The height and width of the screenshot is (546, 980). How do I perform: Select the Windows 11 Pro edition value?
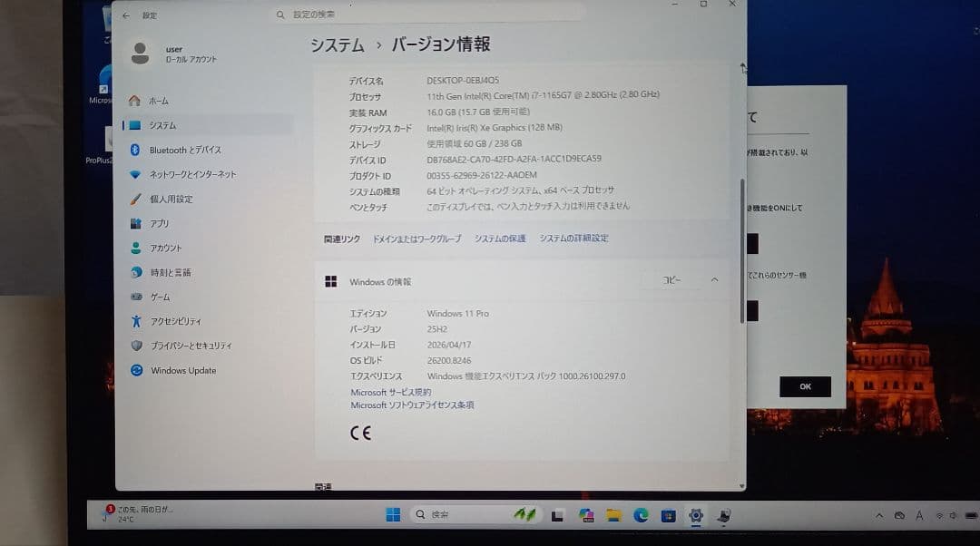tap(458, 314)
